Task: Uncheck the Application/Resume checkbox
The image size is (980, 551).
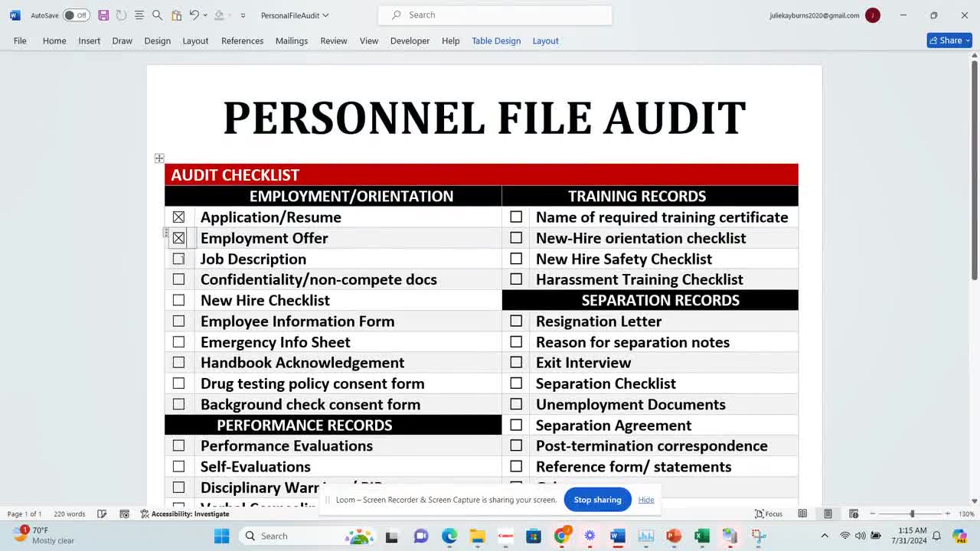Action: point(178,217)
